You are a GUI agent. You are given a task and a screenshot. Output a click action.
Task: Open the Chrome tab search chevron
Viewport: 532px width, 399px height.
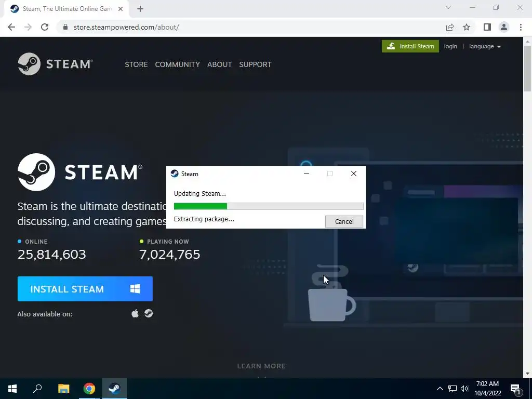pos(448,7)
